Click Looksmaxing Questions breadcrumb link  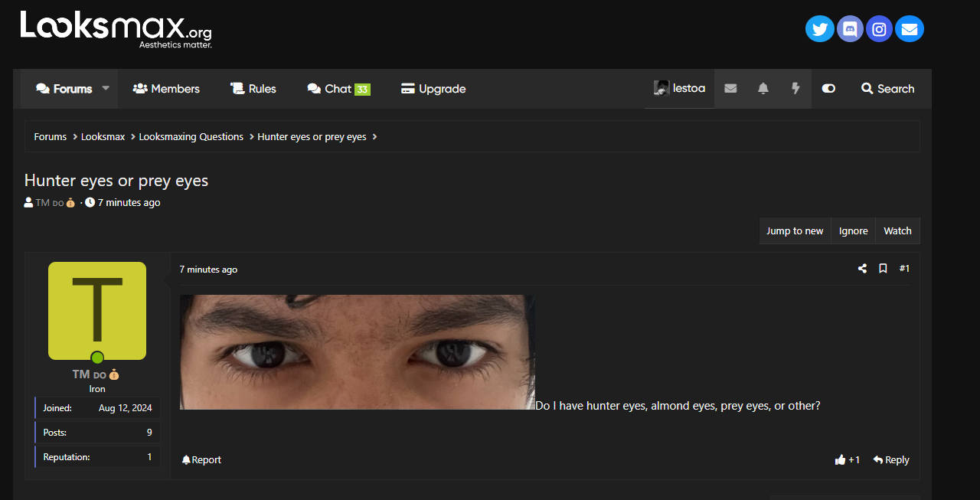191,137
